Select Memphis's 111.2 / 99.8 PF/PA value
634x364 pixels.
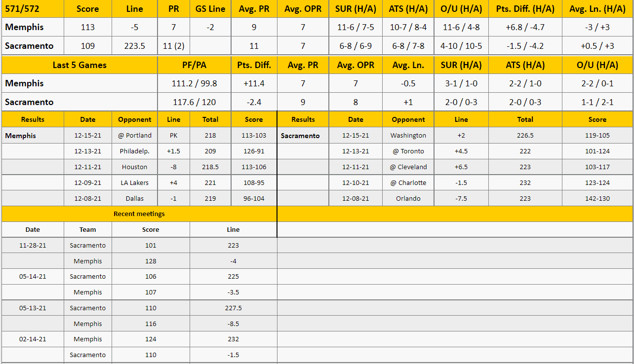[194, 83]
